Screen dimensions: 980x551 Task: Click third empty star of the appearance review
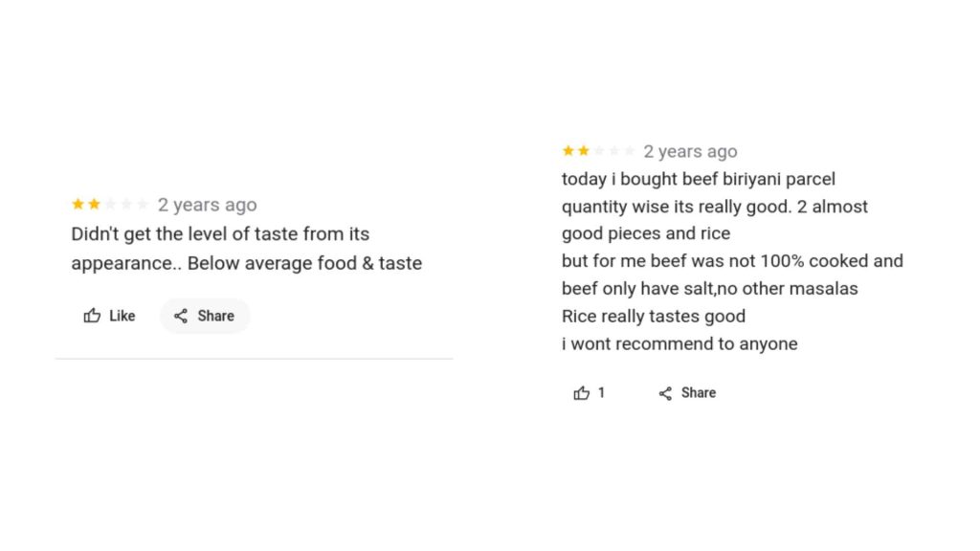pos(111,204)
